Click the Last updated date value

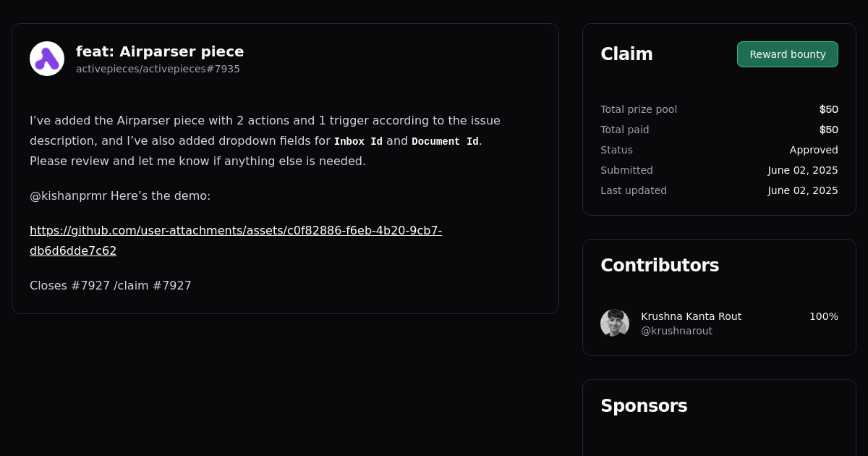[x=803, y=190]
